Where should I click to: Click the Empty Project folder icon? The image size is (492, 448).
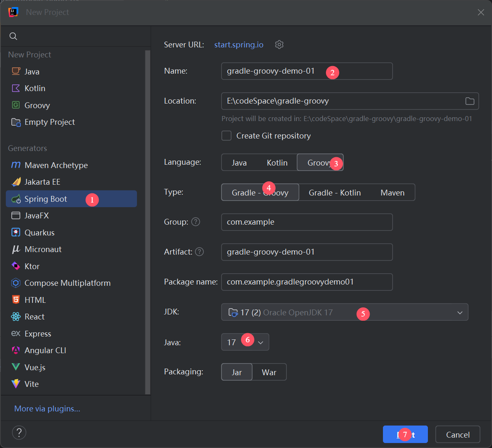click(16, 122)
